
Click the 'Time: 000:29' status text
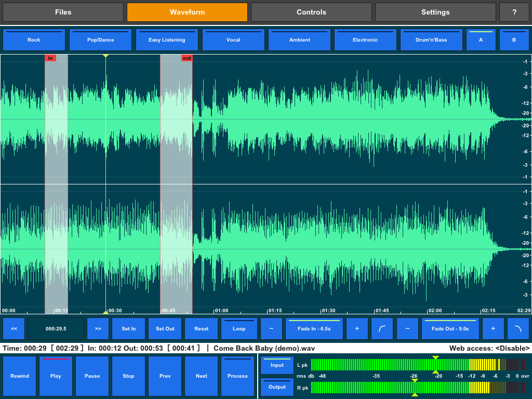click(x=24, y=348)
